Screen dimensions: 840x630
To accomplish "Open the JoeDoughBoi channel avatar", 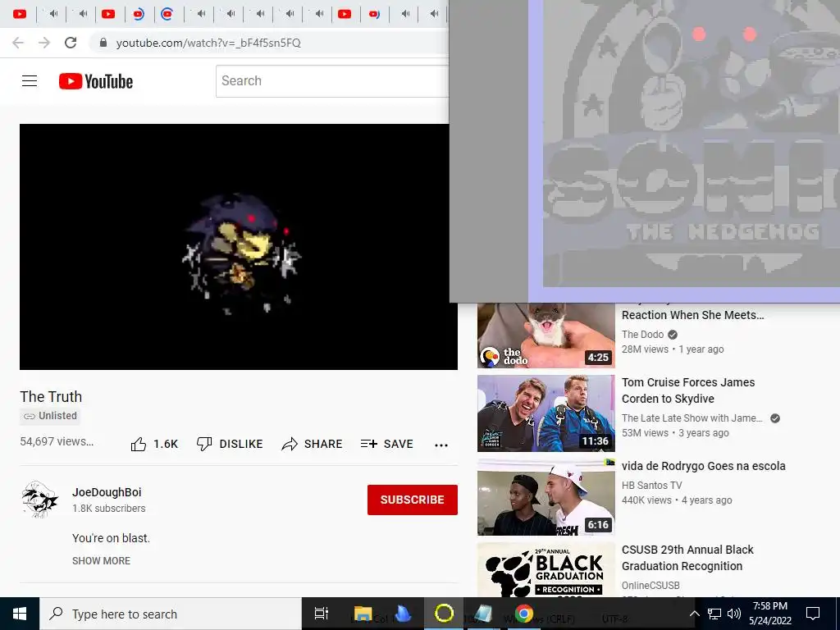I will tap(40, 500).
